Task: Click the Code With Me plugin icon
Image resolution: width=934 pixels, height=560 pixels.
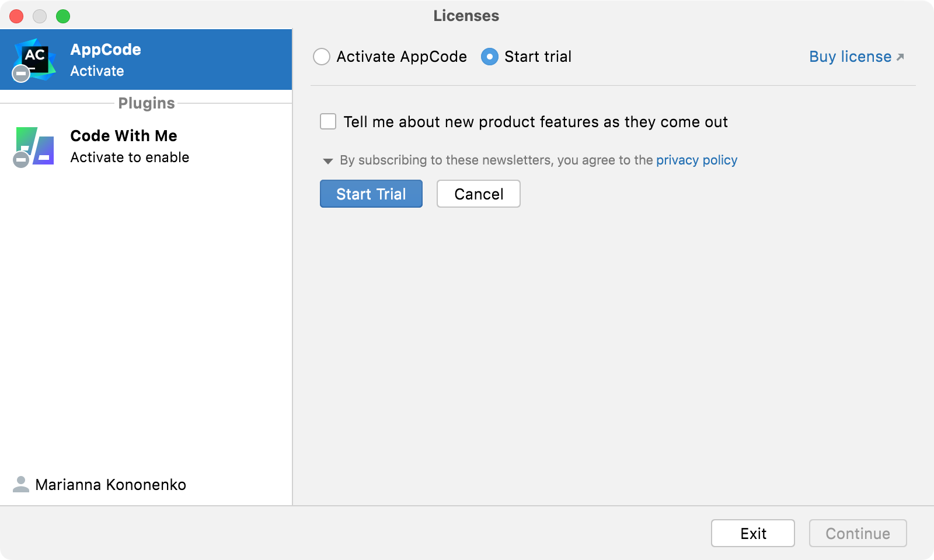Action: tap(34, 145)
